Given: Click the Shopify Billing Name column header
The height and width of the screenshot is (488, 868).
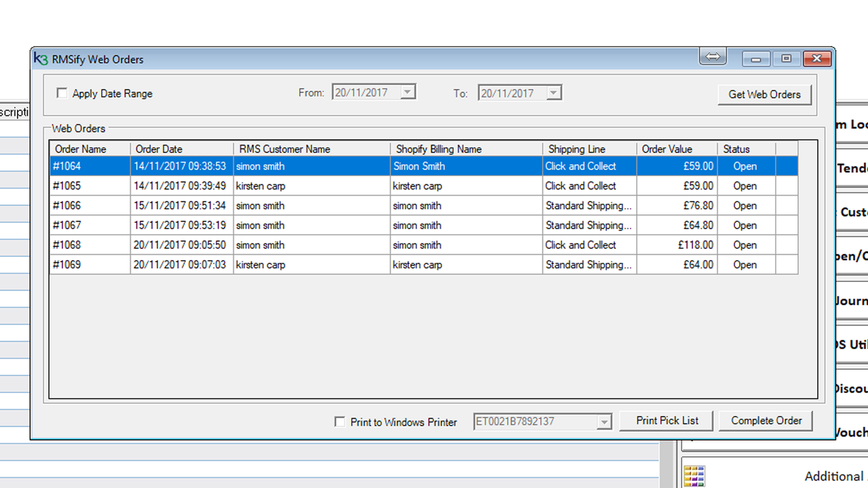Looking at the screenshot, I should pyautogui.click(x=467, y=149).
